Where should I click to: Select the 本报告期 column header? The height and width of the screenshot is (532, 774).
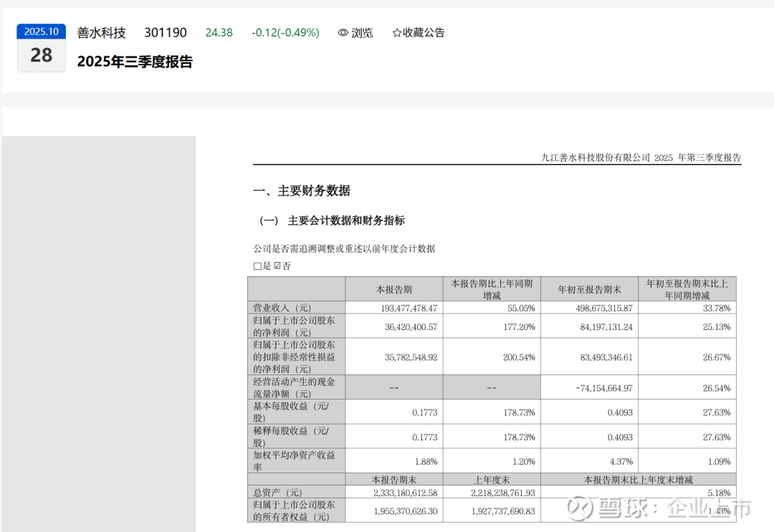394,289
